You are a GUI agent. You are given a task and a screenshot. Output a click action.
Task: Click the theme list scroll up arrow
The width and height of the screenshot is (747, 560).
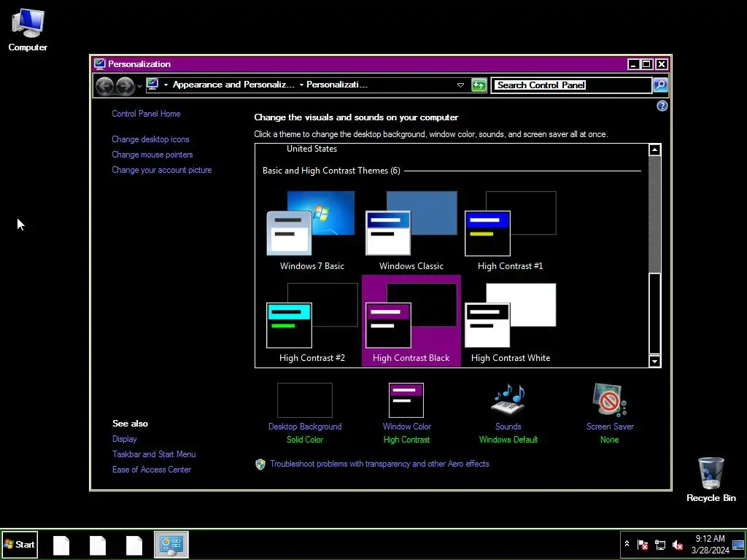[654, 150]
